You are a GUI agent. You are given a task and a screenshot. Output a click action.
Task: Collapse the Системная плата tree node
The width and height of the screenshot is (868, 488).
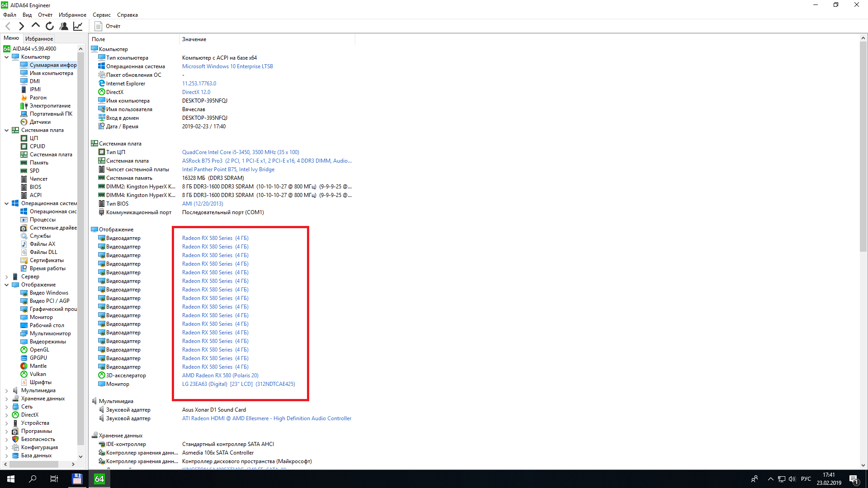[6, 130]
